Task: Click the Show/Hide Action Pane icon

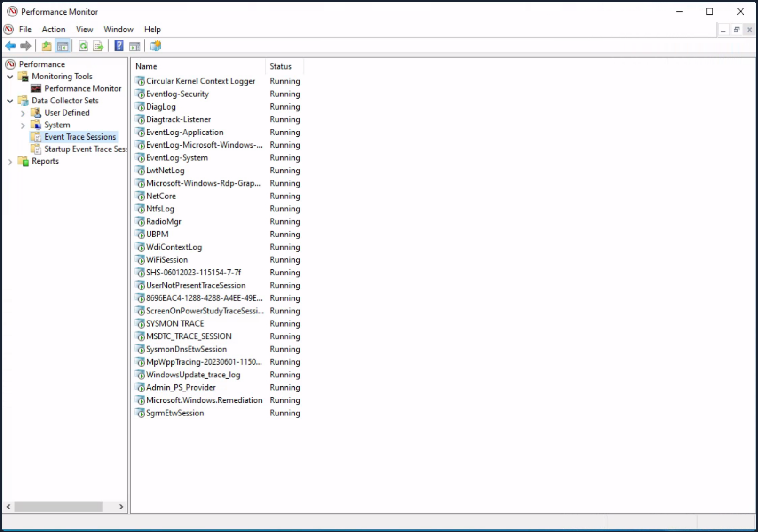Action: point(135,46)
